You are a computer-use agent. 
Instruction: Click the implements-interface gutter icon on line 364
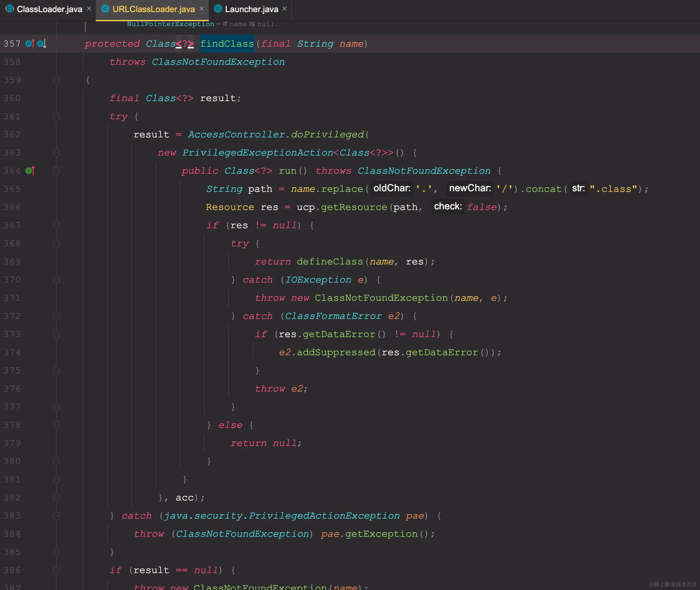[x=30, y=171]
